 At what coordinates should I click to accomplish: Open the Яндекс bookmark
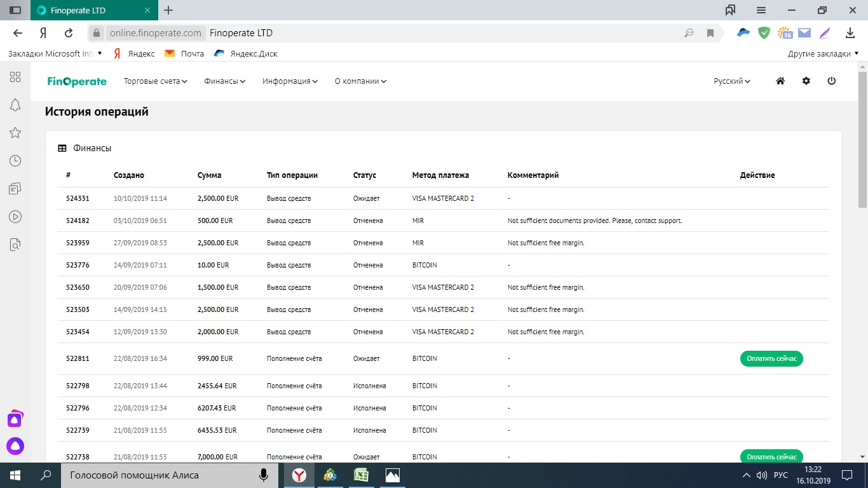(x=134, y=54)
